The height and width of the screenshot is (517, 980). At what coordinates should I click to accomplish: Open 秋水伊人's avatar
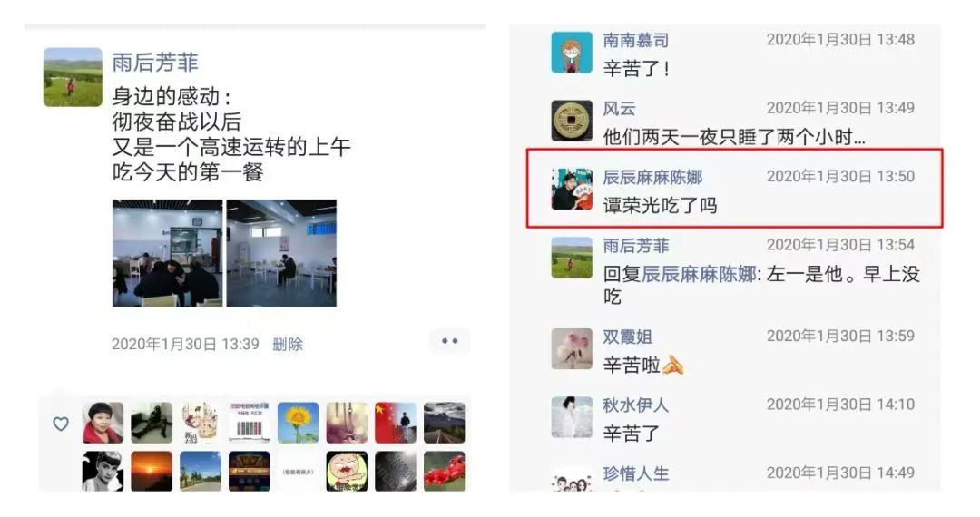coord(572,417)
